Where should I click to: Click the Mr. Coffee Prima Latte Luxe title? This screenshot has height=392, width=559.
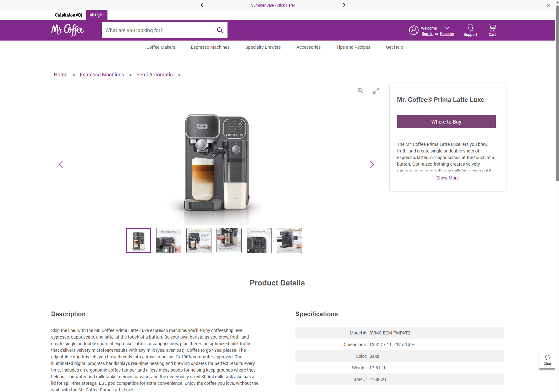[441, 100]
